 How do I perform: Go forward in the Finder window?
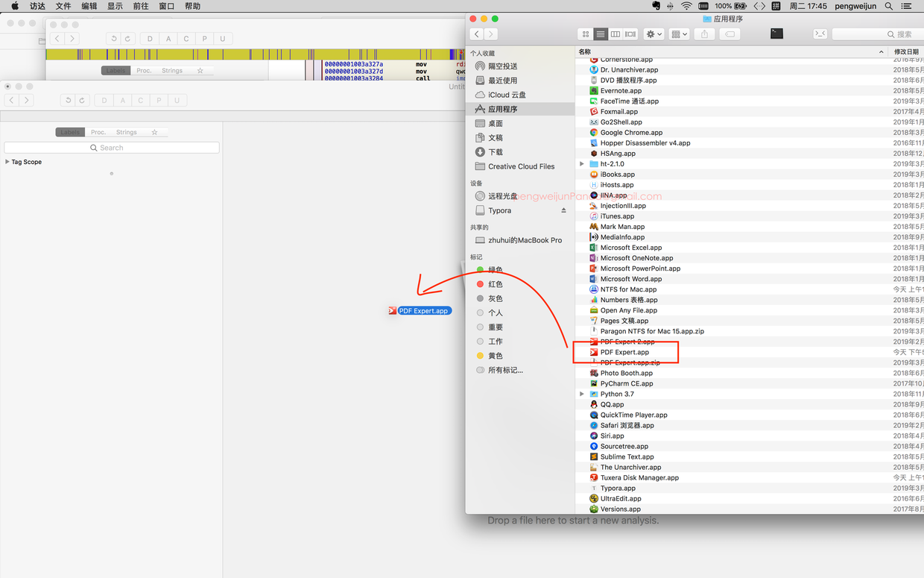coord(490,34)
